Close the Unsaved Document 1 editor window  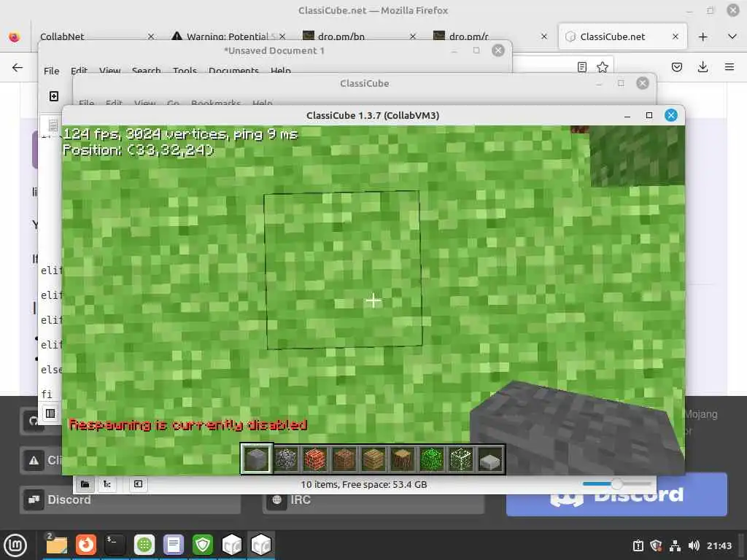coord(498,50)
